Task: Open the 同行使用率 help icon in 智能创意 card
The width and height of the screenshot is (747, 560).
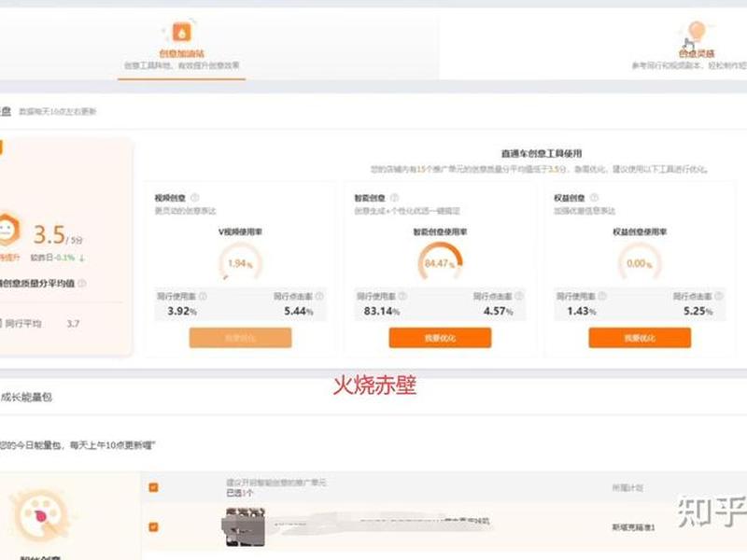Action: pos(402,296)
